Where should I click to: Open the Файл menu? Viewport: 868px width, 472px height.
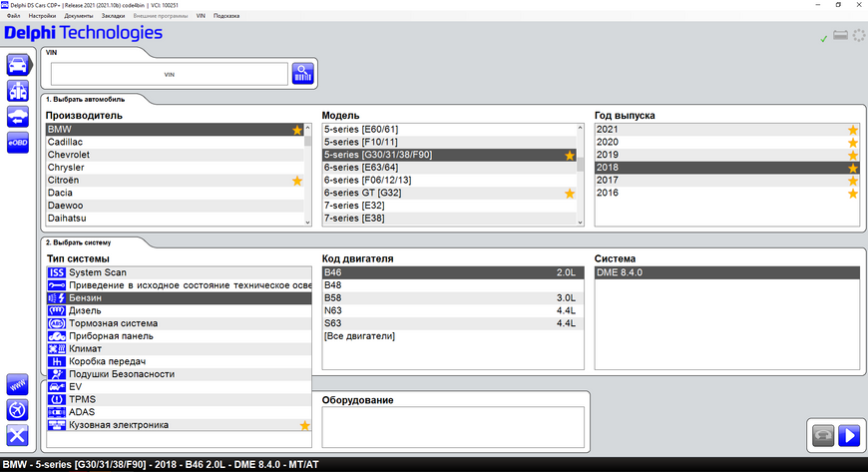[13, 16]
